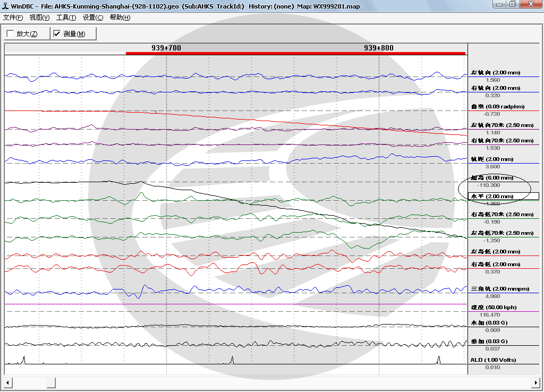Select the ALD (1.00 Volts) channel label
The width and height of the screenshot is (544, 392).
pos(493,360)
